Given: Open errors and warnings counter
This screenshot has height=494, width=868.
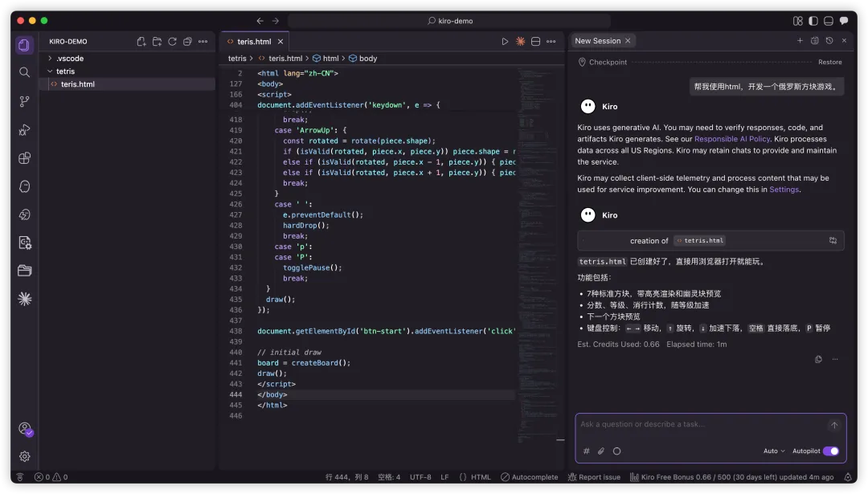Looking at the screenshot, I should point(51,477).
